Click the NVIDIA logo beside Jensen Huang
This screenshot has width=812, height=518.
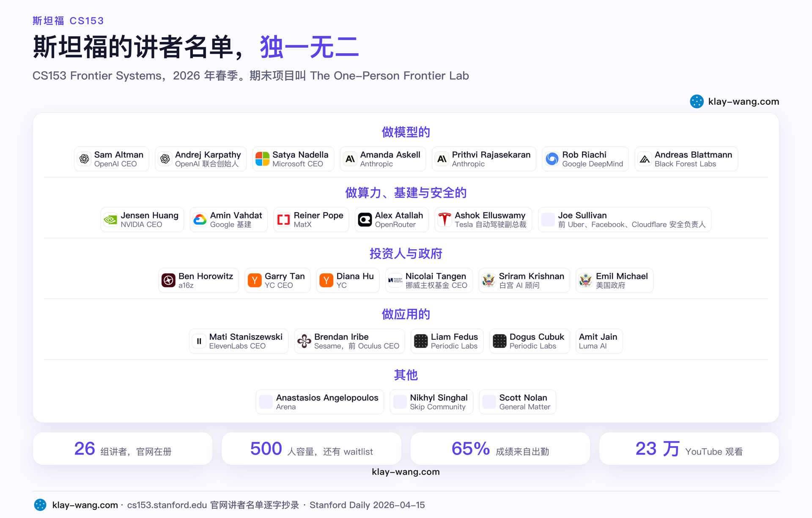coord(110,220)
